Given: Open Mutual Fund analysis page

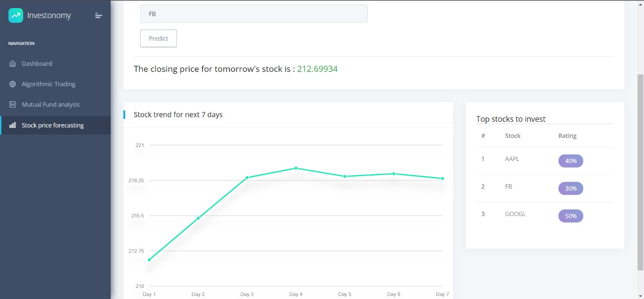Looking at the screenshot, I should pyautogui.click(x=50, y=105).
